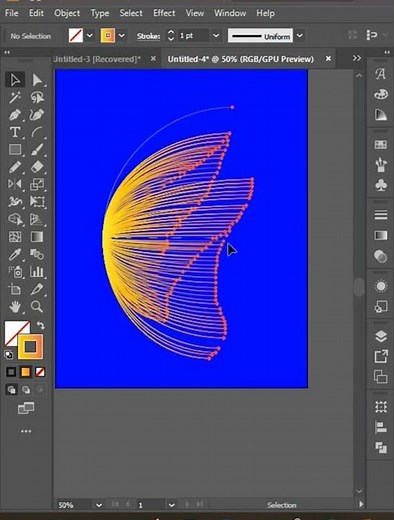Select the Magic Wand tool
Image resolution: width=394 pixels, height=520 pixels.
click(15, 97)
